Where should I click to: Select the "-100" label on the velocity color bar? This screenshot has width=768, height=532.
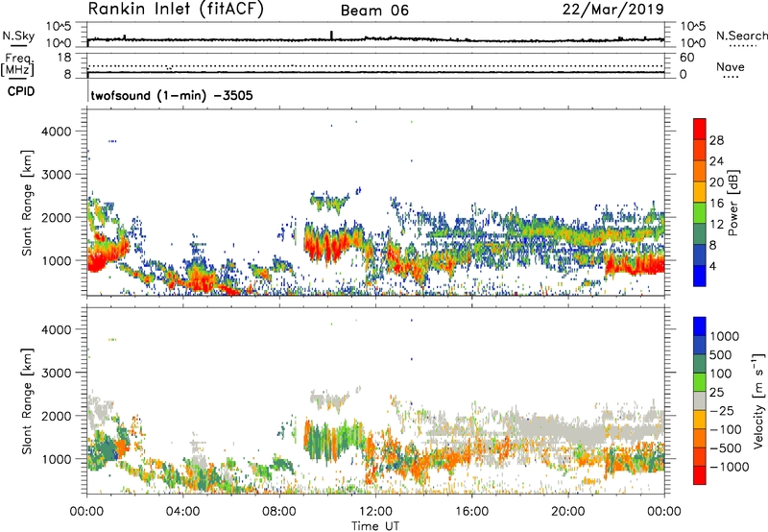click(726, 429)
